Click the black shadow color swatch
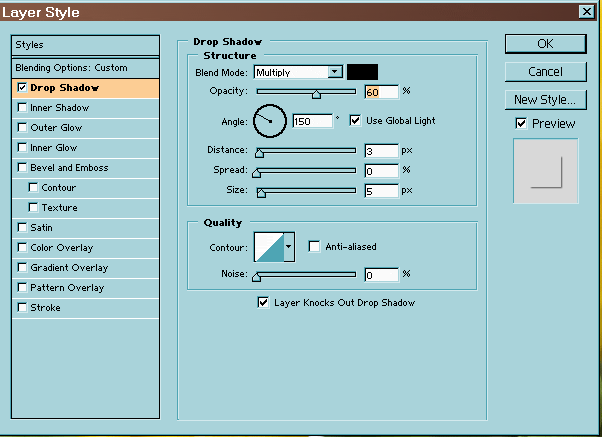 (362, 72)
